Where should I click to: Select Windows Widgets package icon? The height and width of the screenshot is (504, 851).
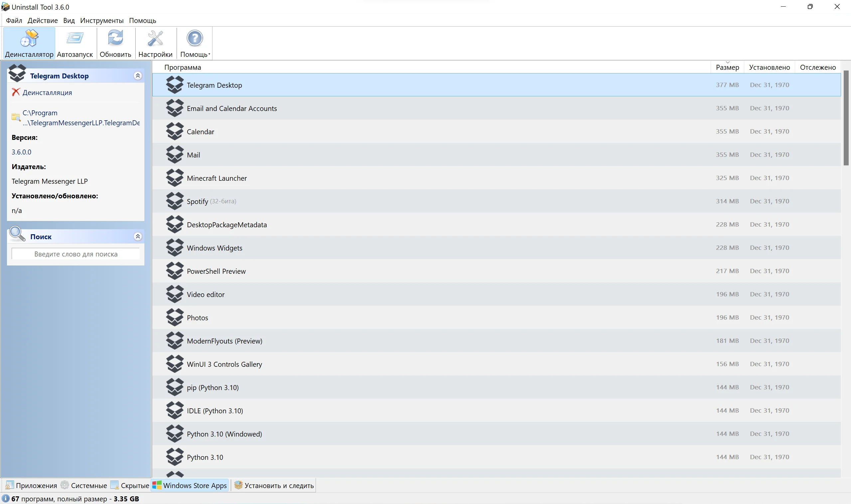tap(175, 248)
